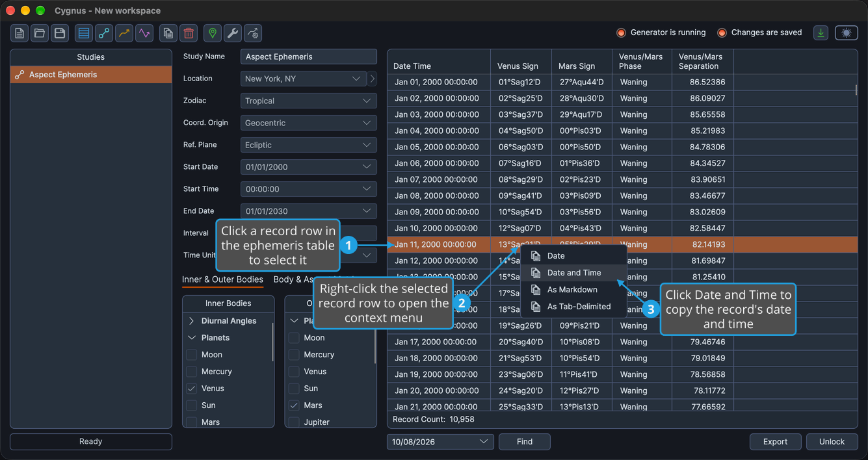Click the 86.52386 separation value

click(707, 82)
